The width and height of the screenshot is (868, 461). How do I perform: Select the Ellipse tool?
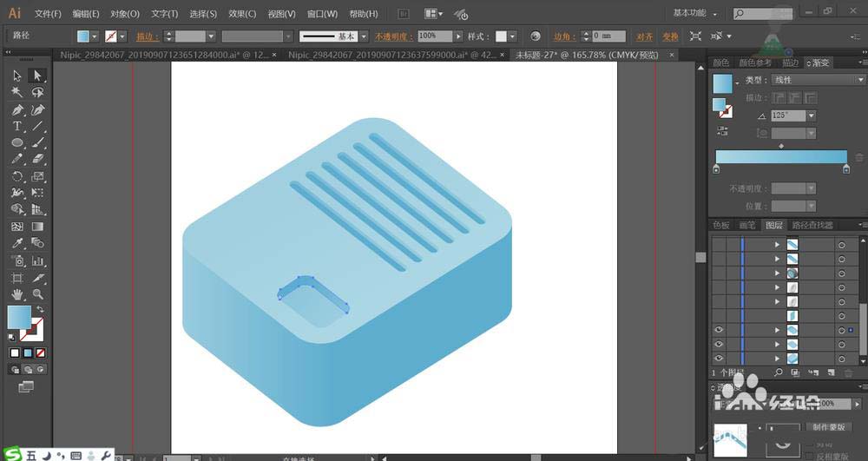17,142
